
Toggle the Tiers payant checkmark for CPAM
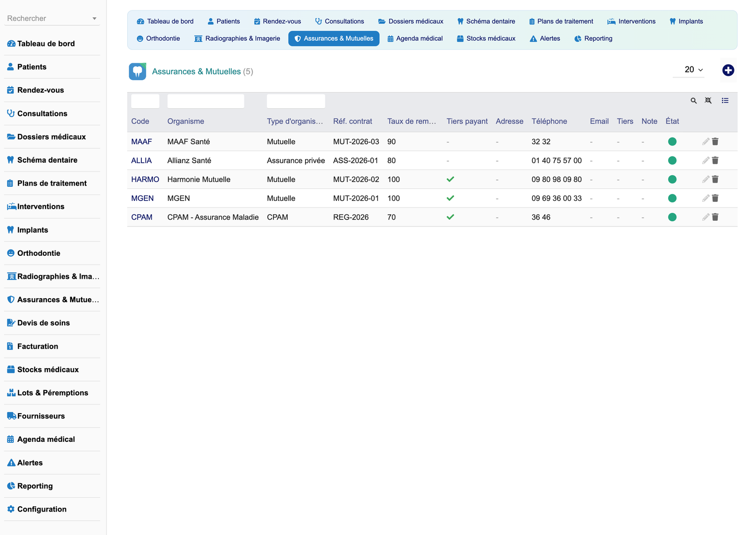450,217
